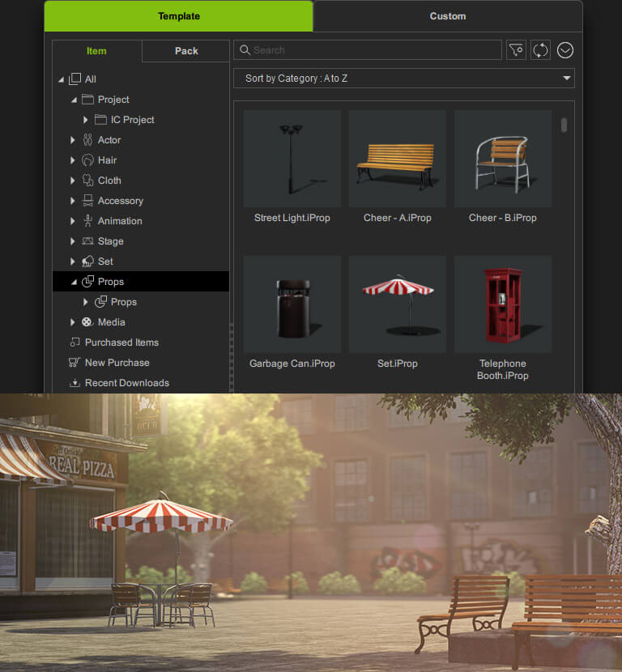Click the magnifier search icon
Screen dimensions: 622x672
(x=245, y=50)
